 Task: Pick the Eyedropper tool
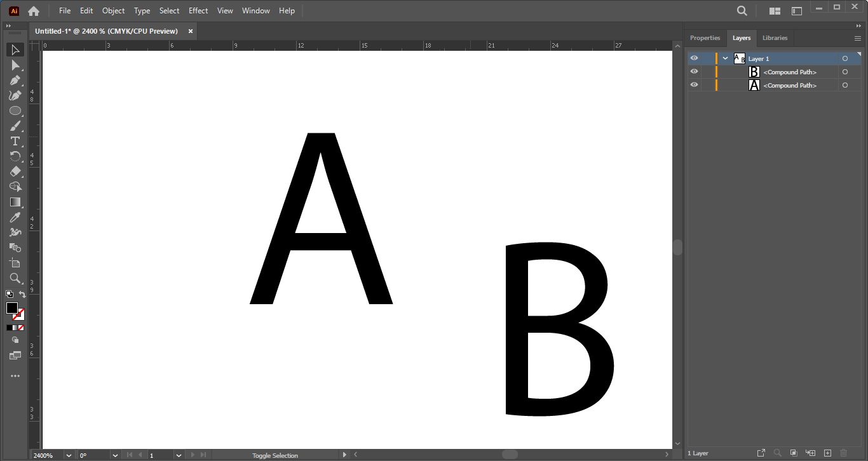[x=15, y=217]
